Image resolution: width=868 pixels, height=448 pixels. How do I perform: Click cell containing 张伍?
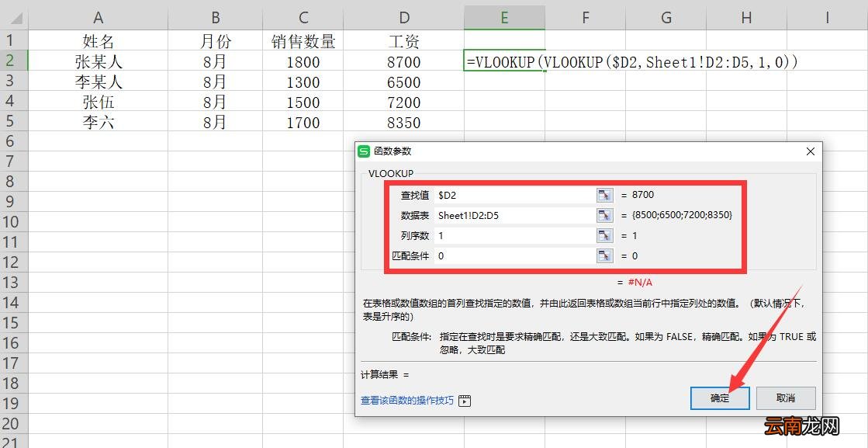click(x=98, y=102)
